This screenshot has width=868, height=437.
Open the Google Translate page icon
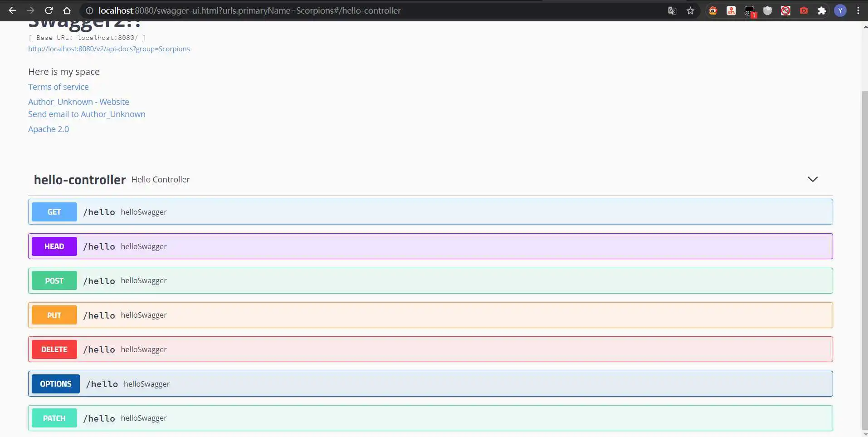click(672, 11)
